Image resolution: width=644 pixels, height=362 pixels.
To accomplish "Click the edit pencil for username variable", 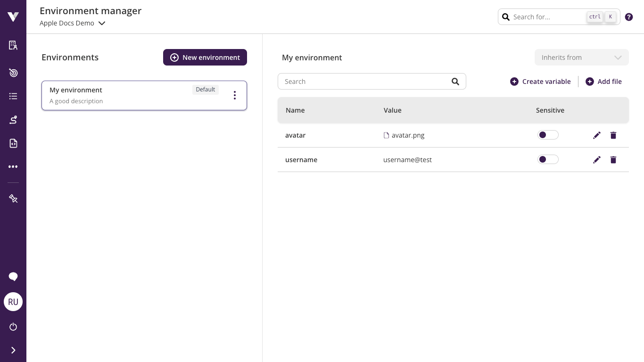I will tap(597, 160).
